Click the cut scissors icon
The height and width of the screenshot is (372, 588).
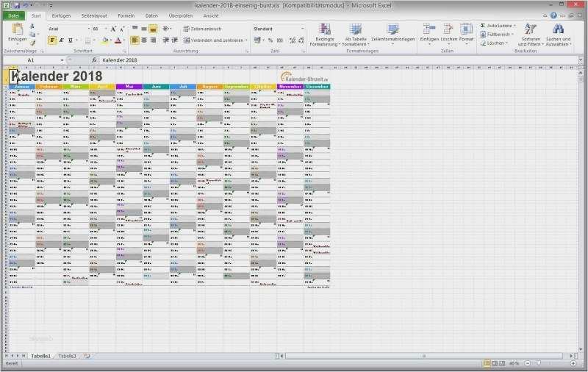[x=32, y=26]
